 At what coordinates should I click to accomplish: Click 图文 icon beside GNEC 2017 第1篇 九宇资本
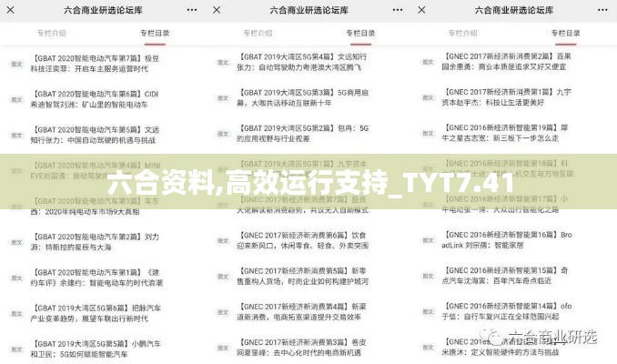click(x=428, y=97)
